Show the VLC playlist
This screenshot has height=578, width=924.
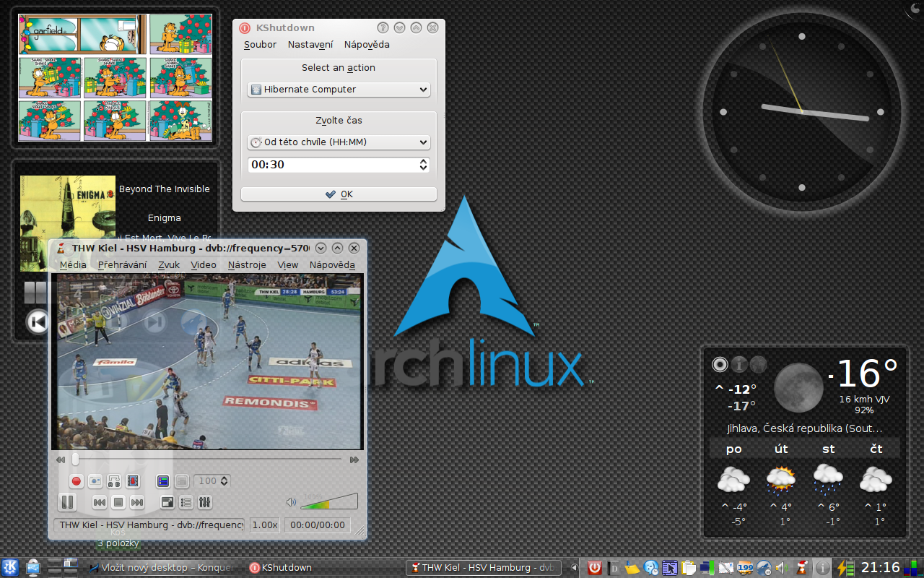pos(186,502)
